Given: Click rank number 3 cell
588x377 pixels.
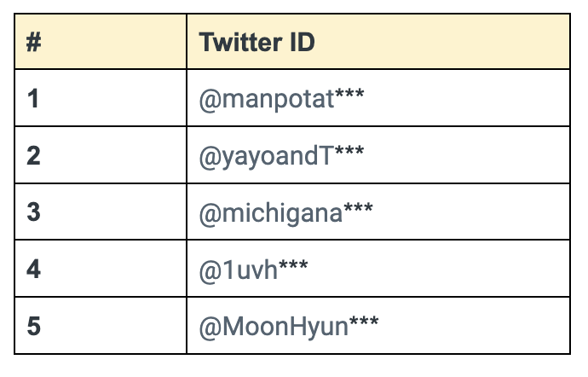Looking at the screenshot, I should [x=101, y=212].
